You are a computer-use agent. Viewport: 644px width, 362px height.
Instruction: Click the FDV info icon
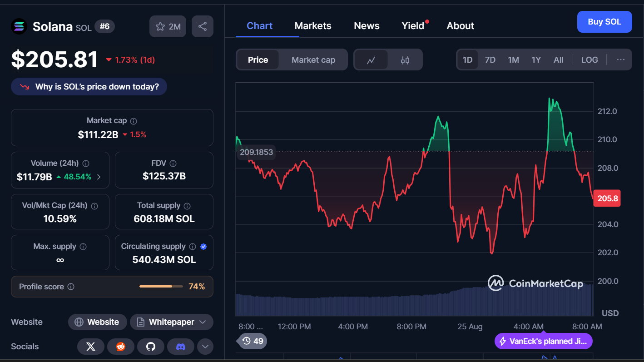click(x=173, y=163)
